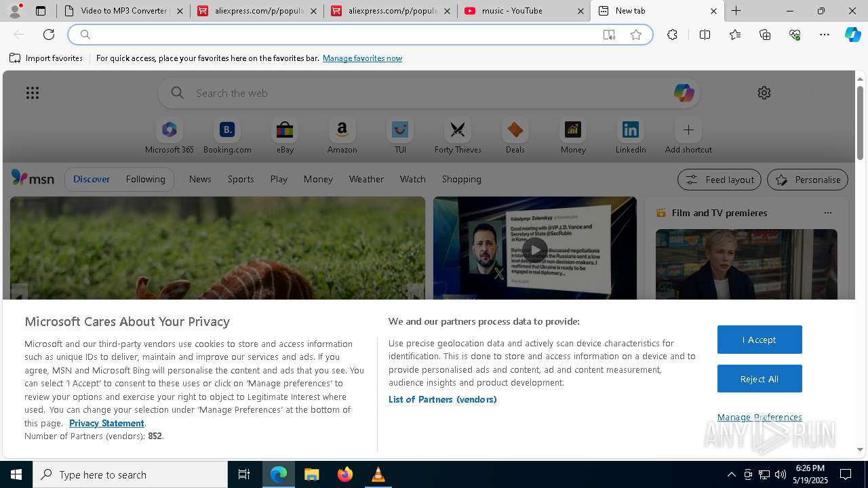
Task: Open Task View on the taskbar
Action: (x=244, y=474)
